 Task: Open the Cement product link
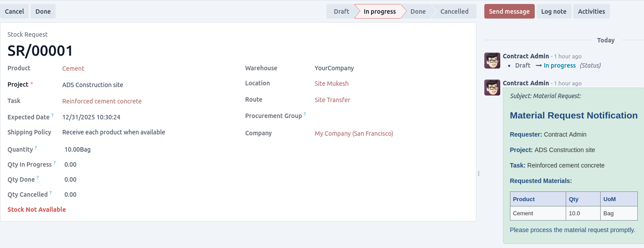(73, 69)
